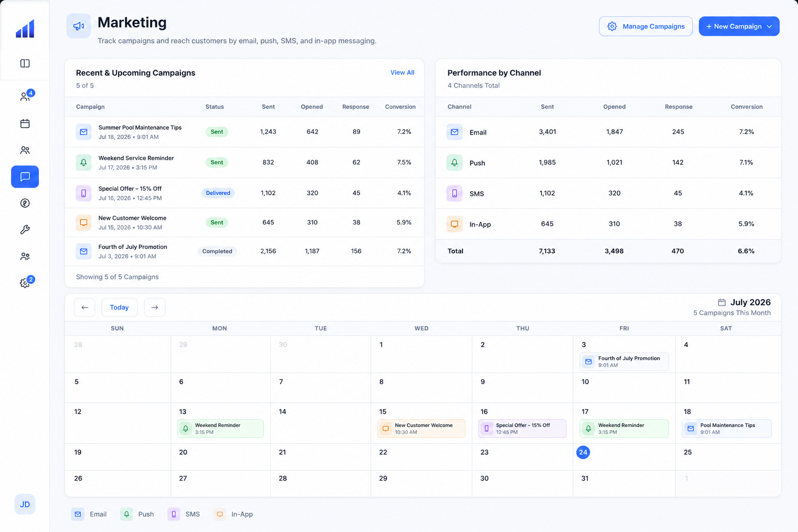This screenshot has width=798, height=532.
Task: Sort campaigns by Status column header
Action: pos(215,107)
